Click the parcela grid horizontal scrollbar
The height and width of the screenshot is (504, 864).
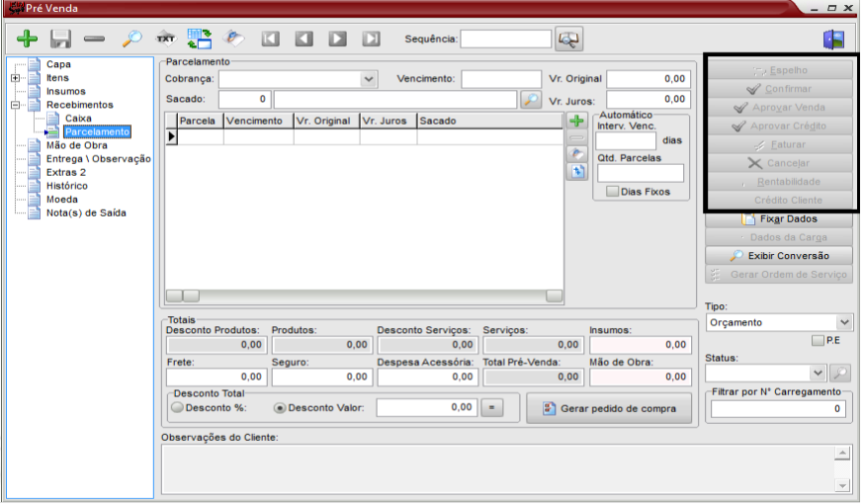click(364, 296)
